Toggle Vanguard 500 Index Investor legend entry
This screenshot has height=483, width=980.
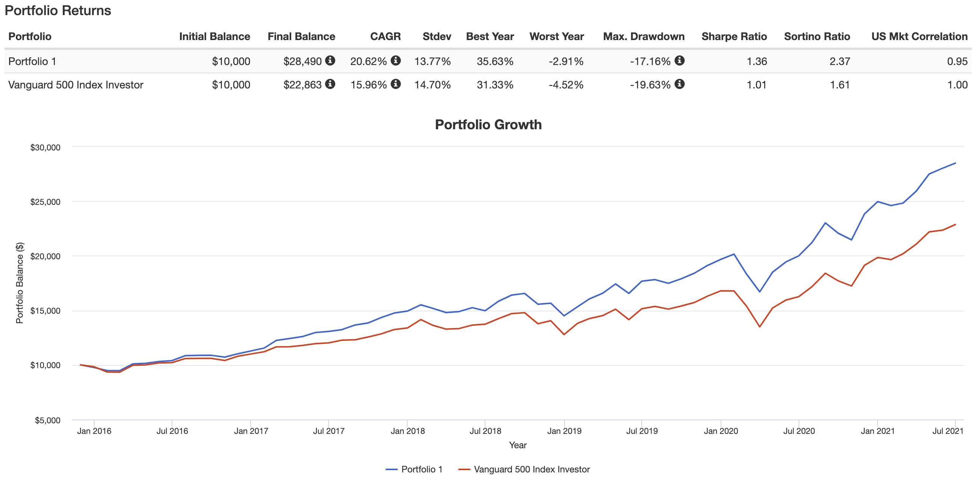click(x=532, y=469)
